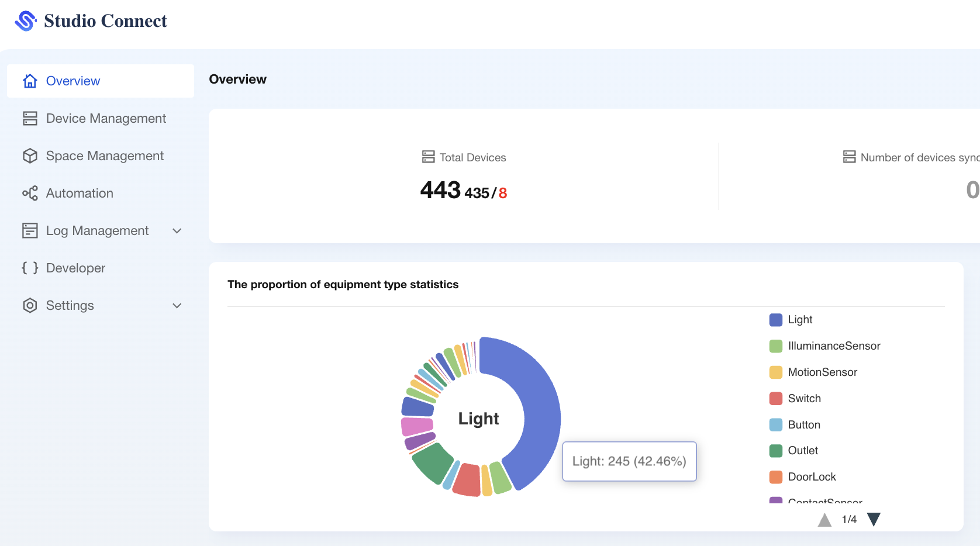Click the Automation nodes icon
This screenshot has width=980, height=546.
(x=30, y=193)
